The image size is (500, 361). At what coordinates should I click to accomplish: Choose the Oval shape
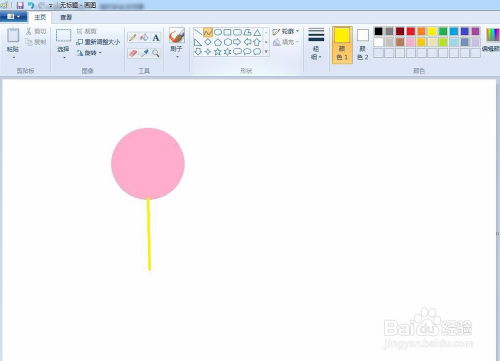tap(218, 32)
